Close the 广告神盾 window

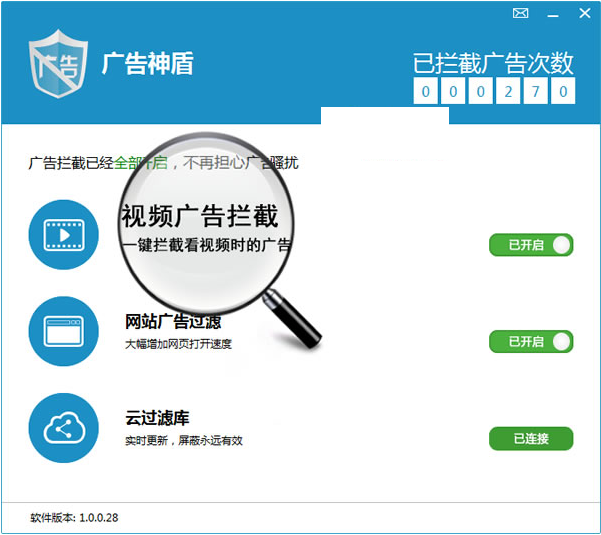[583, 13]
